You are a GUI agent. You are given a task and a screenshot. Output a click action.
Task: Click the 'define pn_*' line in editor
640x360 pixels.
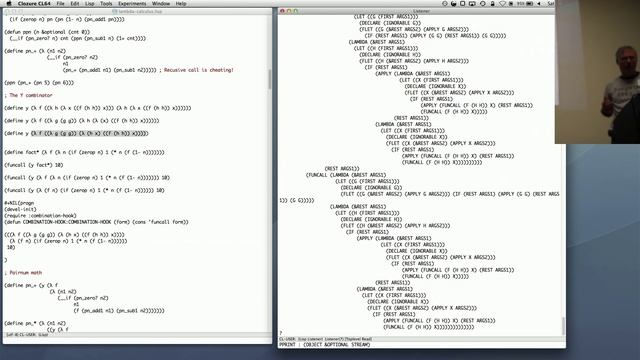[x=35, y=323]
